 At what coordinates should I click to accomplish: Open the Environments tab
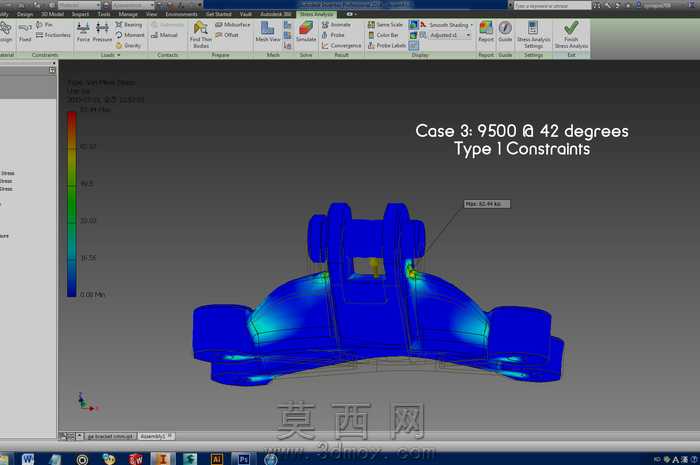[x=181, y=14]
